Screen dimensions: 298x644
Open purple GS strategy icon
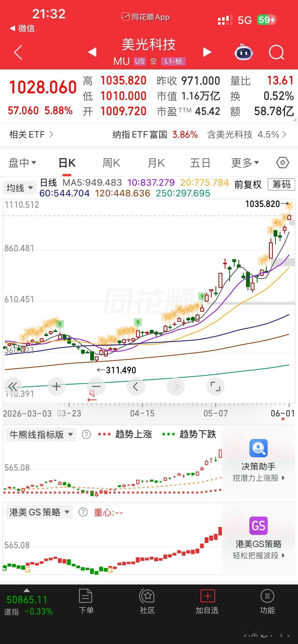259,525
